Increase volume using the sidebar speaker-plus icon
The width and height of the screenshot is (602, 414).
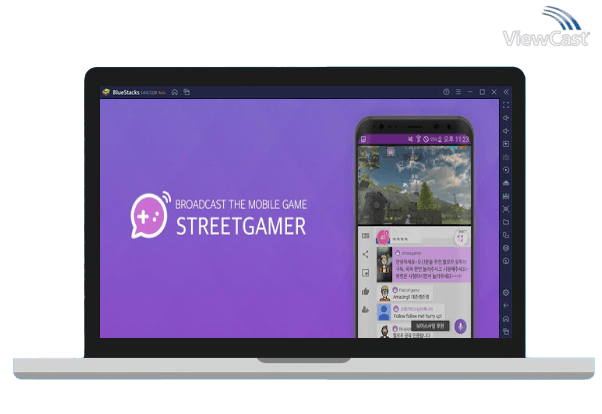pyautogui.click(x=506, y=118)
